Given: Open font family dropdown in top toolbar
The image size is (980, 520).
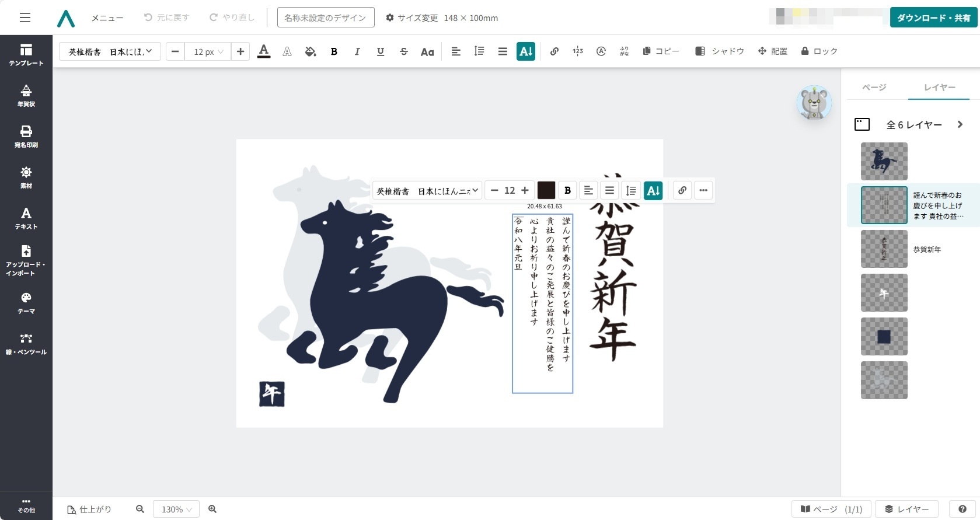Looking at the screenshot, I should tap(110, 51).
